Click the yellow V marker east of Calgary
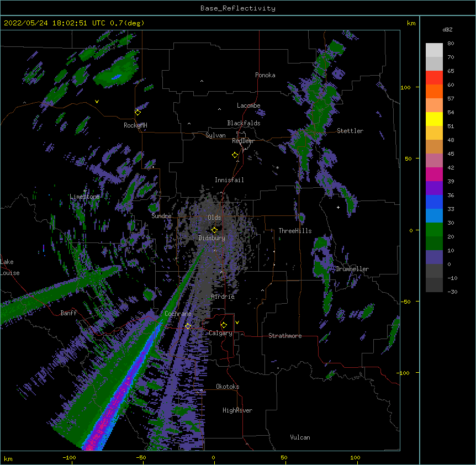 pos(237,323)
